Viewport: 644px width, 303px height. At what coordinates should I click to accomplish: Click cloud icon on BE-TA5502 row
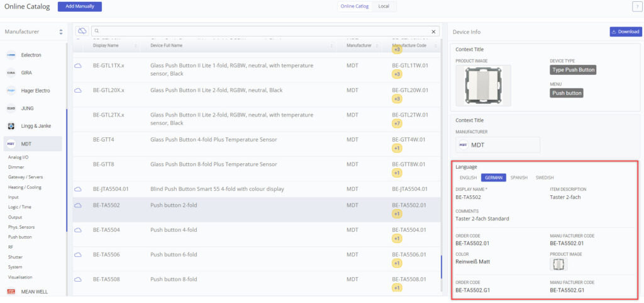click(77, 205)
